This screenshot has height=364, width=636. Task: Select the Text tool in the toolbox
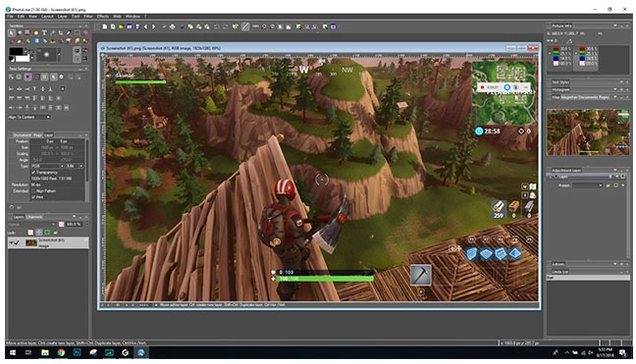(44, 32)
